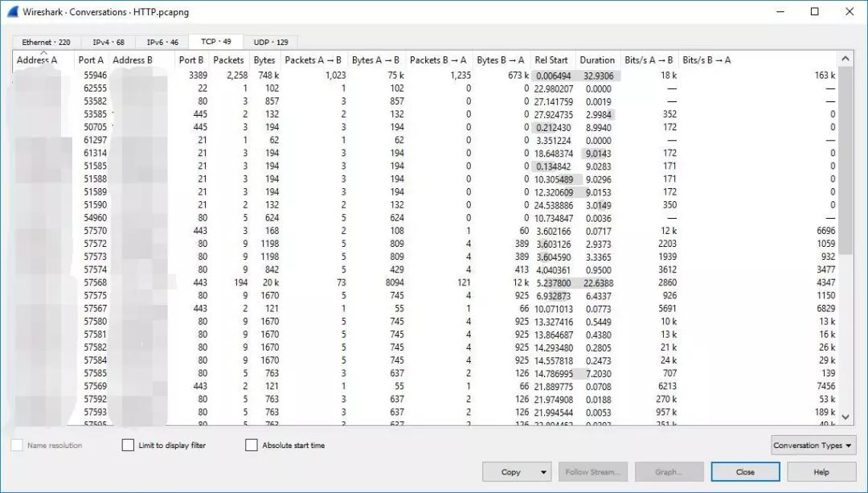Viewport: 868px width, 493px height.
Task: Switch to the IPv4 · 68 tab
Action: point(108,42)
